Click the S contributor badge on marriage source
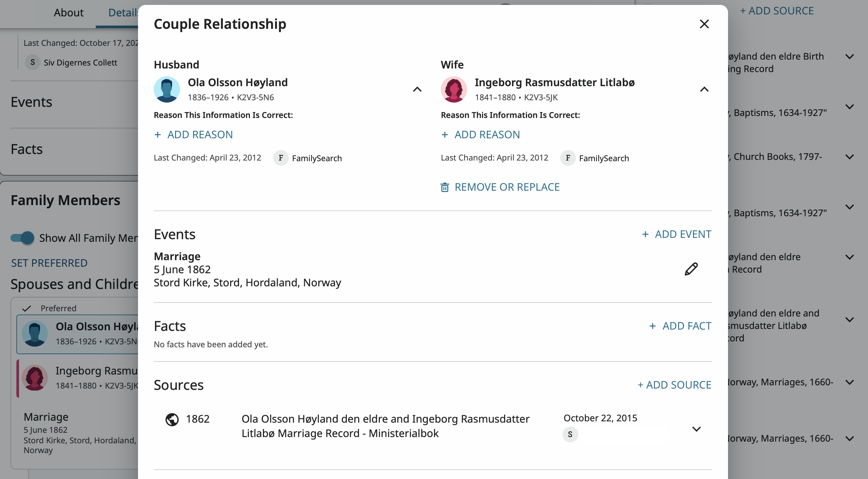 [570, 434]
